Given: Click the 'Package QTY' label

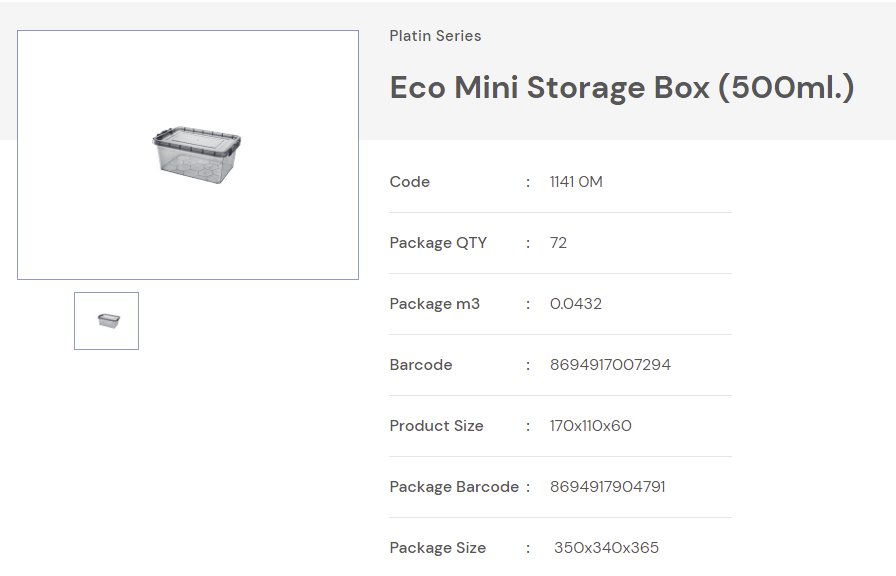Looking at the screenshot, I should click(x=438, y=243).
